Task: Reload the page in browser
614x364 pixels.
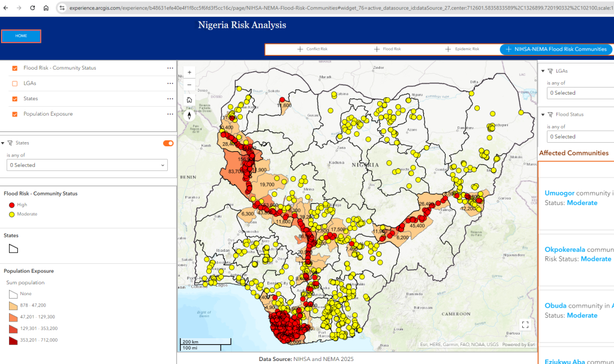Action: pos(32,8)
